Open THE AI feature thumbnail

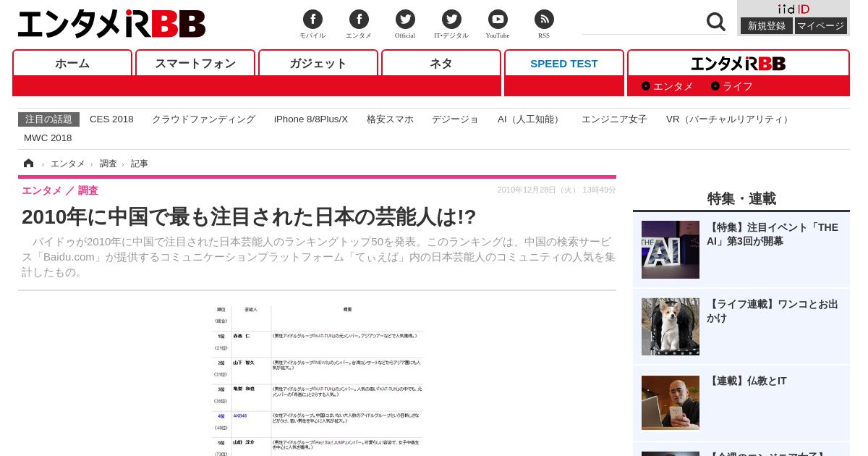(671, 250)
